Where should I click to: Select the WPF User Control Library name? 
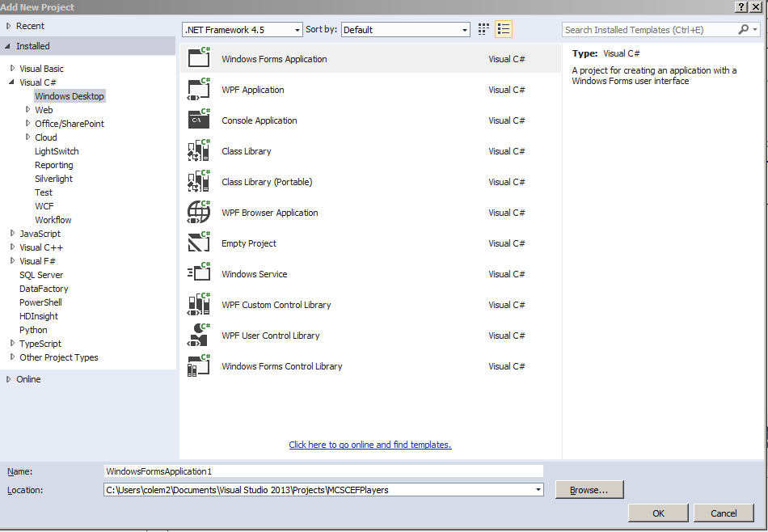271,336
